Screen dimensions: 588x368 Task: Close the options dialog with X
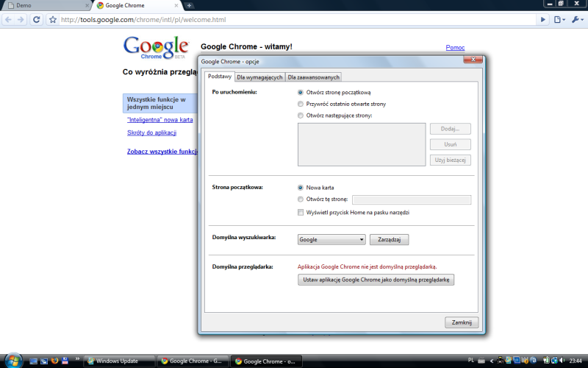(473, 60)
